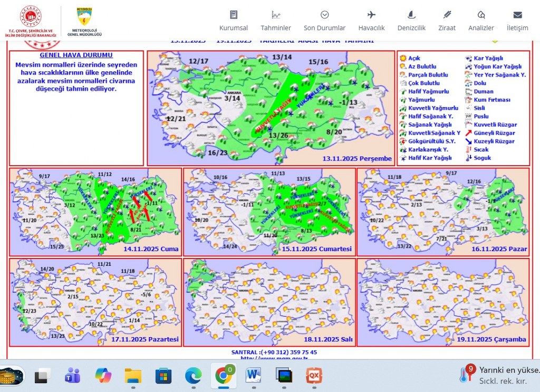Click the Genel Hava Durumu heading

tap(76, 55)
